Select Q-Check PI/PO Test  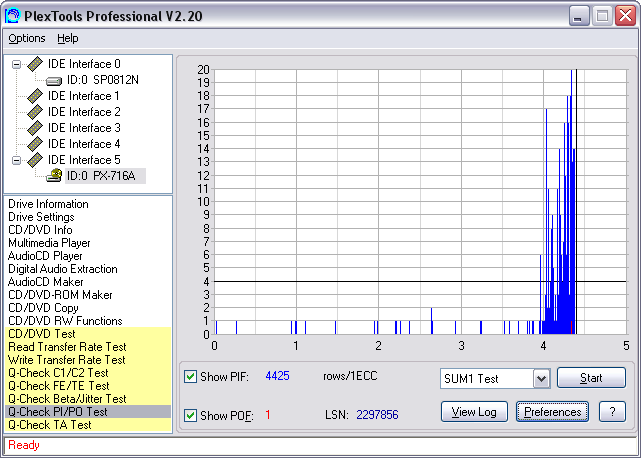pyautogui.click(x=88, y=412)
